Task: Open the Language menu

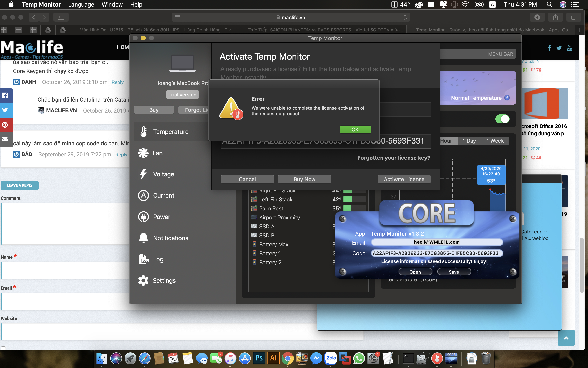Action: click(x=81, y=4)
